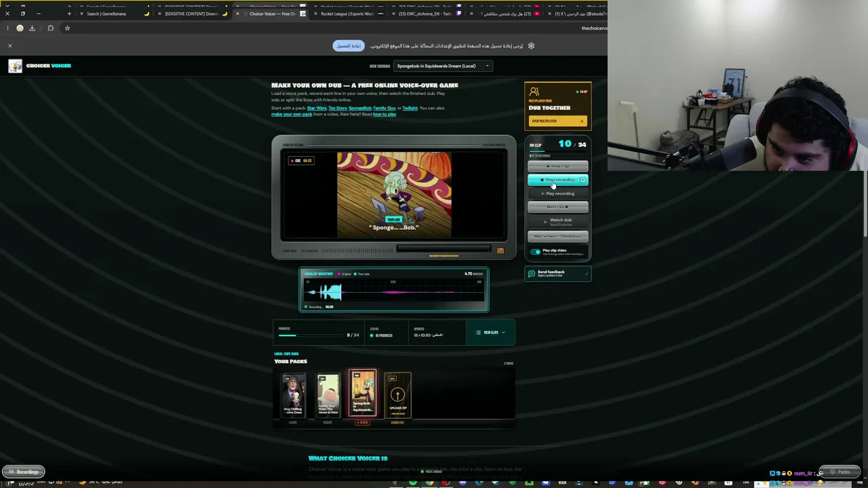This screenshot has height=488, width=868.
Task: Click the orange button on the TV frame
Action: (500, 251)
